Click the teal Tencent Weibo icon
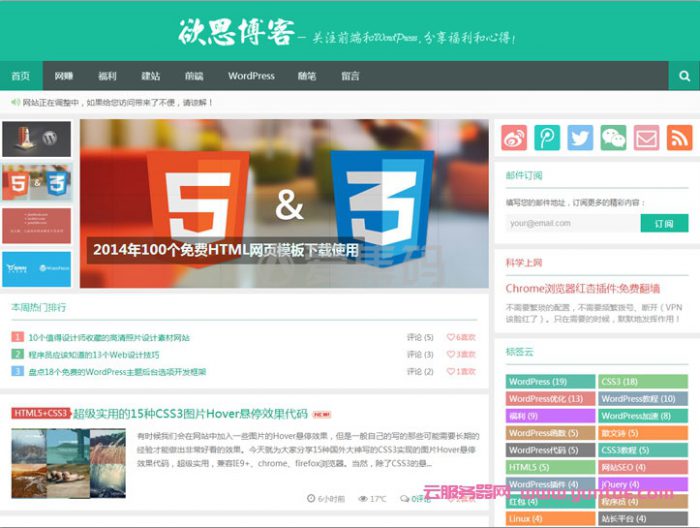700x528 pixels. pos(547,138)
